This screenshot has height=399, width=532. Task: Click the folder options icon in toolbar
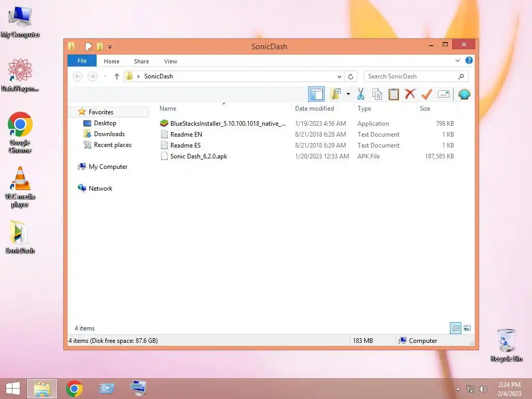coord(336,94)
